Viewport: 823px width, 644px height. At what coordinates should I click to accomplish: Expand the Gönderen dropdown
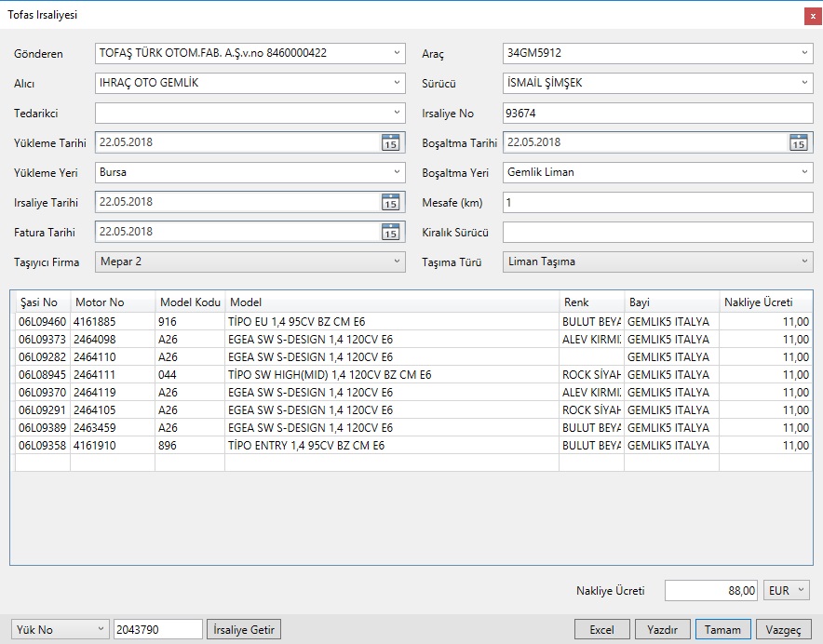[397, 53]
